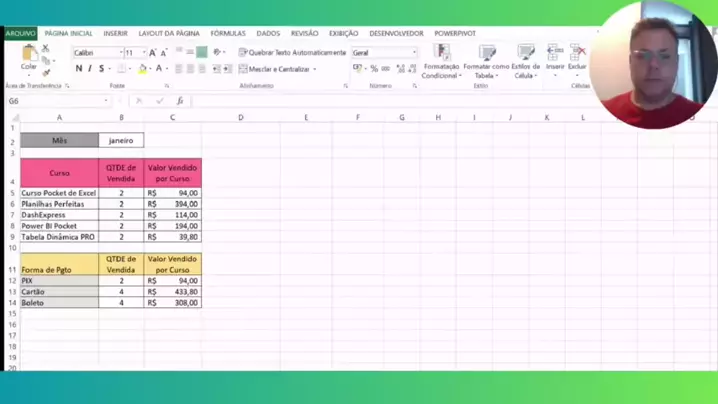Screen dimensions: 718x404
Task: Click the scissors cut icon
Action: pos(46,48)
